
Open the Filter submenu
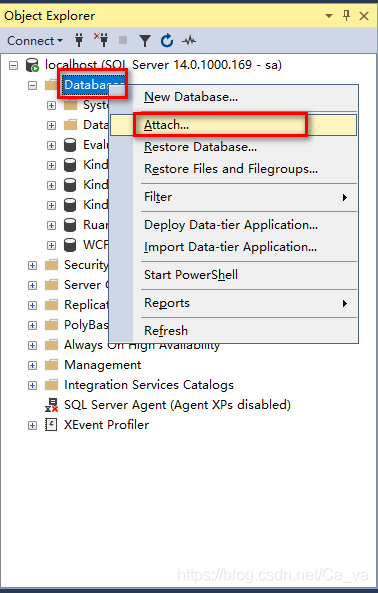233,197
